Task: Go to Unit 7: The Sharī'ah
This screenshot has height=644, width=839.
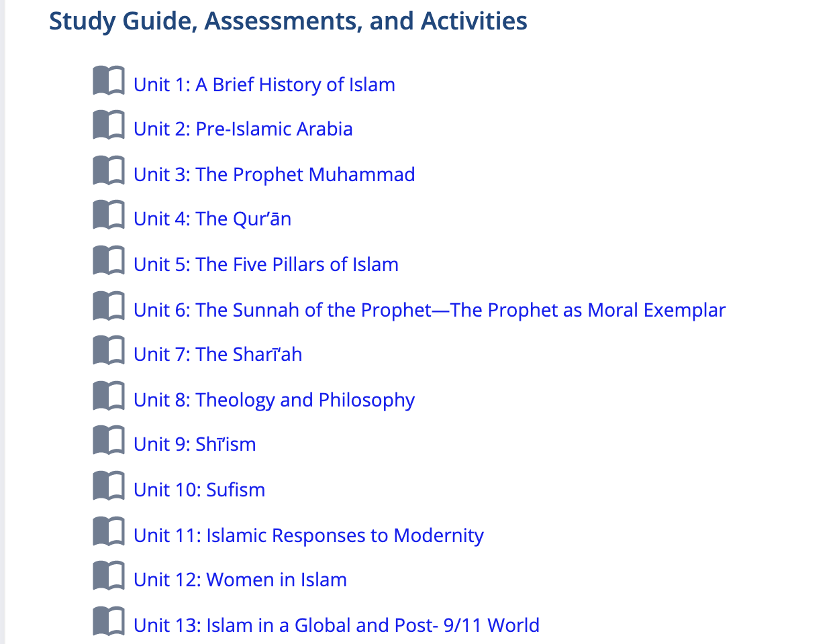Action: tap(217, 355)
